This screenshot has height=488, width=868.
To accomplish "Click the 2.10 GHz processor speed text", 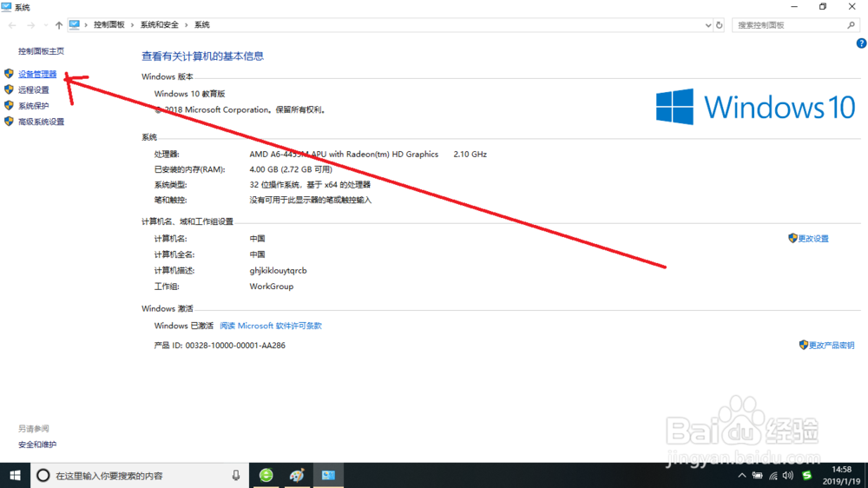I will pyautogui.click(x=470, y=154).
